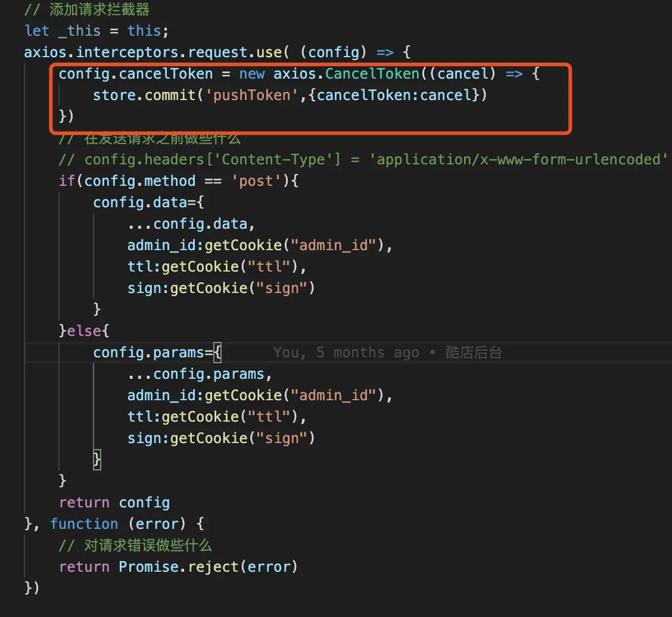Click the 'commit' method call
Image resolution: width=672 pixels, height=617 pixels.
(170, 95)
